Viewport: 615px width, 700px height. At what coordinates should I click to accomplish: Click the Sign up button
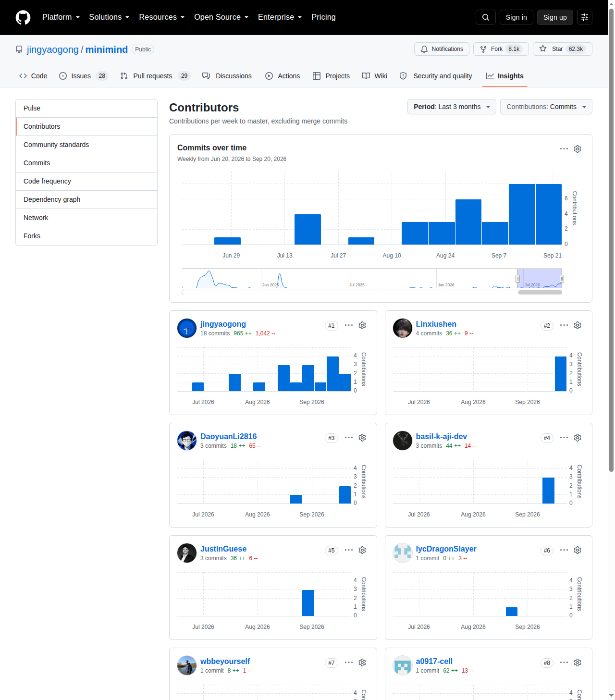click(x=555, y=17)
